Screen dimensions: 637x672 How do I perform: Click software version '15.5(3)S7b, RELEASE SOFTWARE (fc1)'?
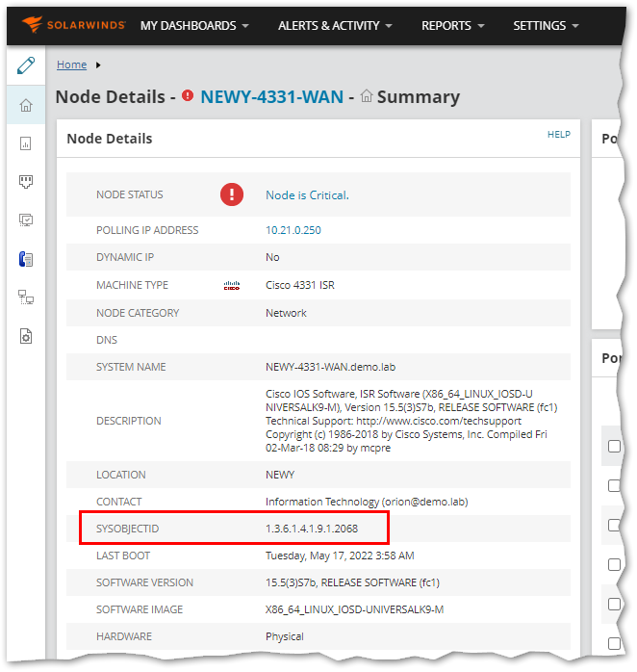(x=352, y=582)
